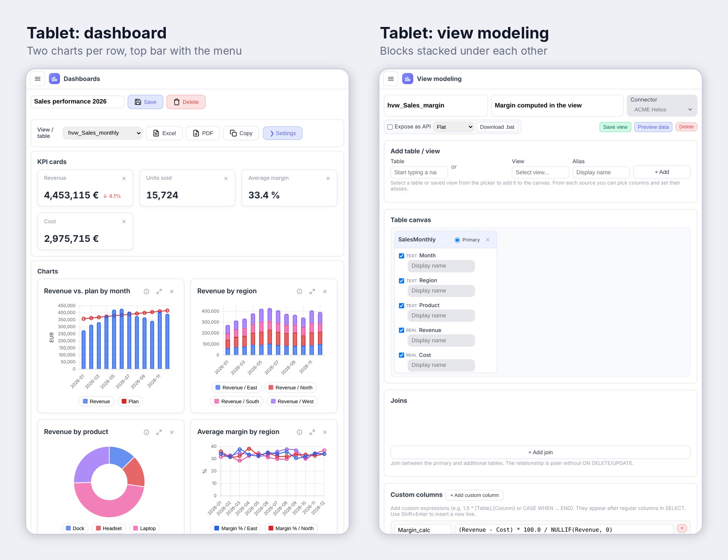
Task: Open the hamburger menu in View modeling panel
Action: [391, 79]
